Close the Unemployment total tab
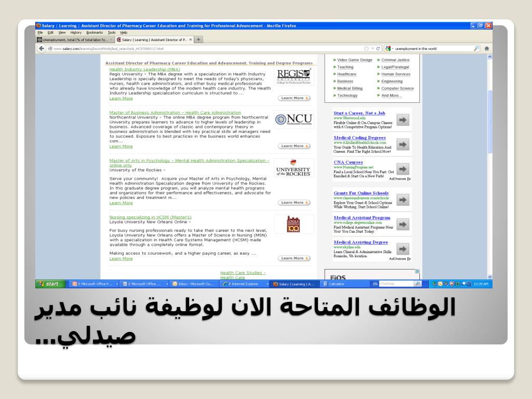The image size is (532, 399). click(111, 39)
